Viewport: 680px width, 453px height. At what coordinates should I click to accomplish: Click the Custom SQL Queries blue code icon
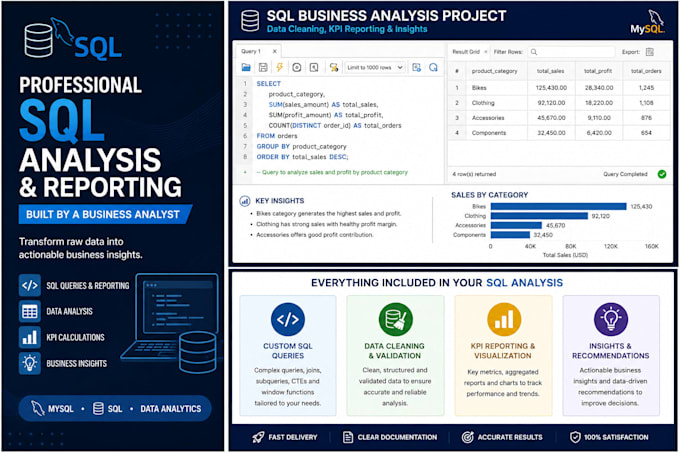288,320
